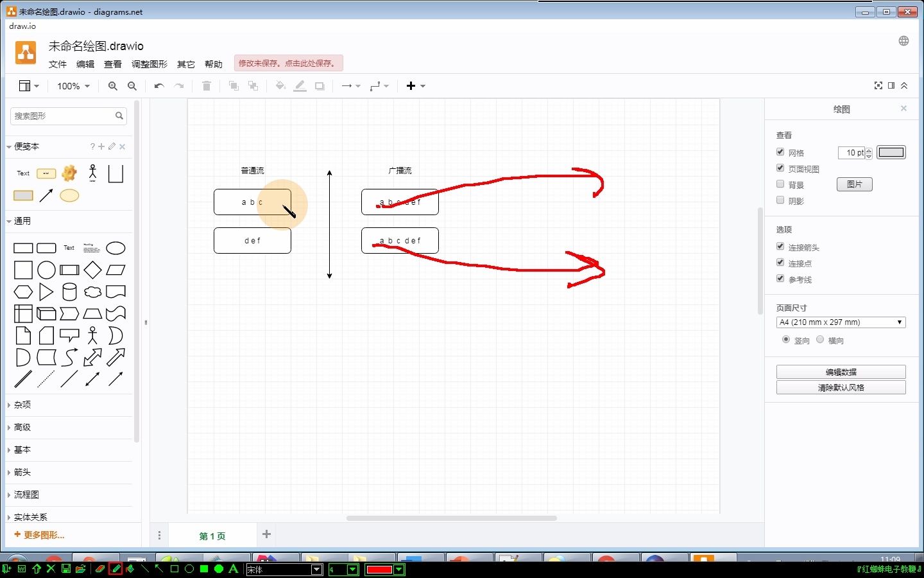
Task: Select the actor stick figure in General shapes
Action: (92, 335)
